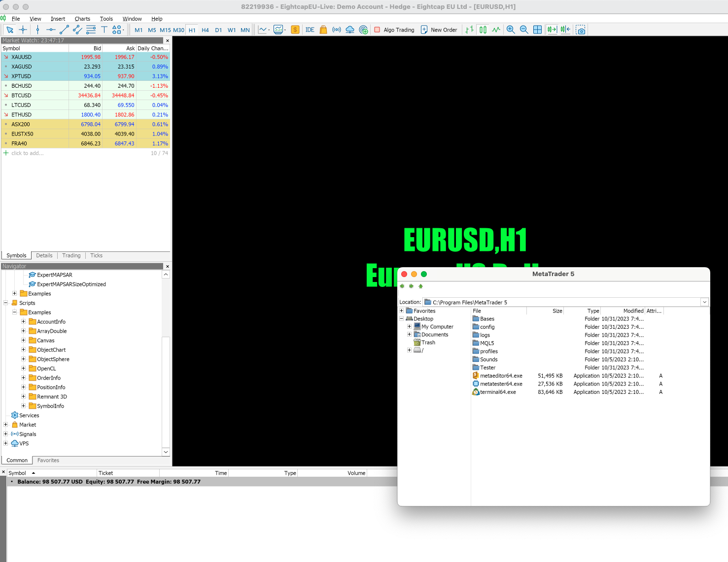Open the Tools menu
The height and width of the screenshot is (562, 728).
click(x=106, y=19)
